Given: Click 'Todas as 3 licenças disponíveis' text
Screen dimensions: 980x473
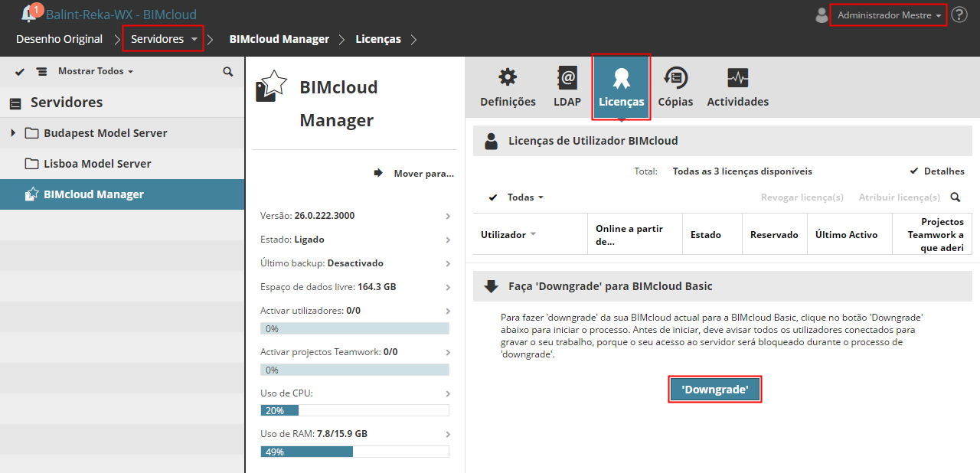Looking at the screenshot, I should coord(743,171).
